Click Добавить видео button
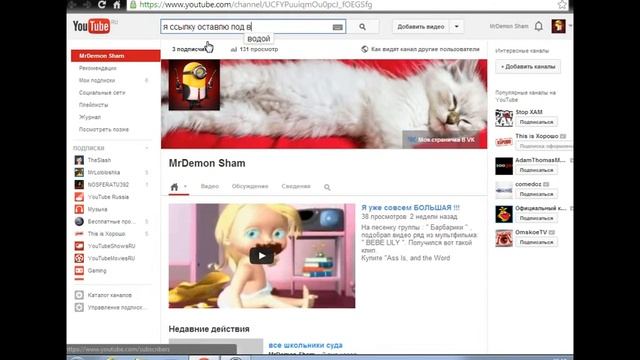This screenshot has width=640, height=360. [x=421, y=27]
